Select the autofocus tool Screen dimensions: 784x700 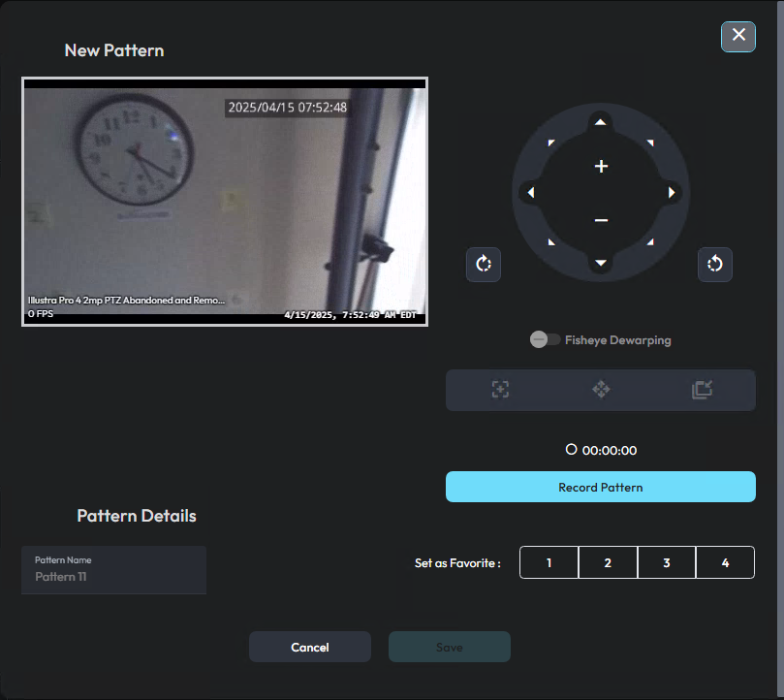500,389
